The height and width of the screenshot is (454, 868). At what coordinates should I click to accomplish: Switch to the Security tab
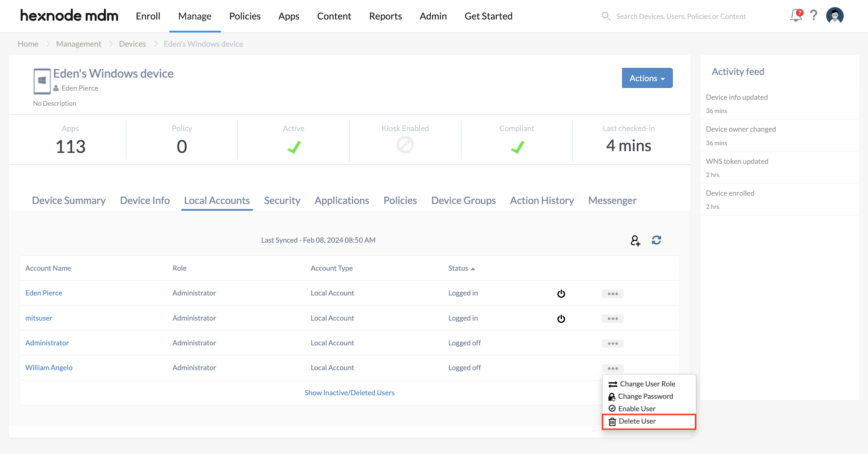[x=282, y=200]
